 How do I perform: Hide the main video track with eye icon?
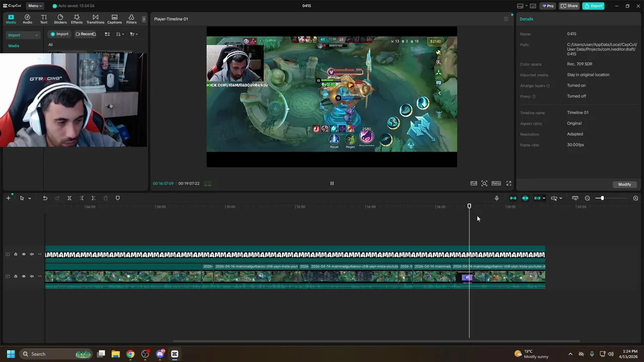[x=24, y=277]
